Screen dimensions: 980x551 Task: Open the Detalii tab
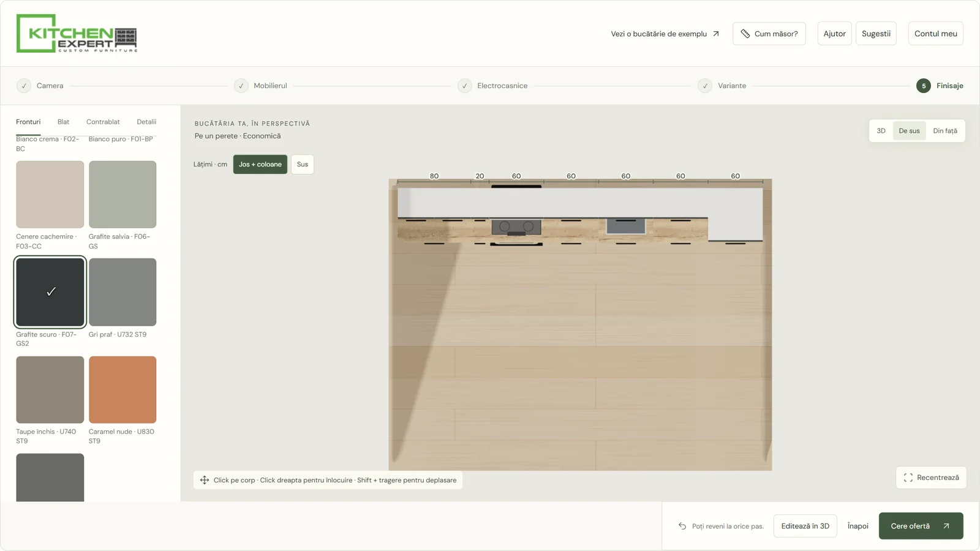[x=146, y=122]
